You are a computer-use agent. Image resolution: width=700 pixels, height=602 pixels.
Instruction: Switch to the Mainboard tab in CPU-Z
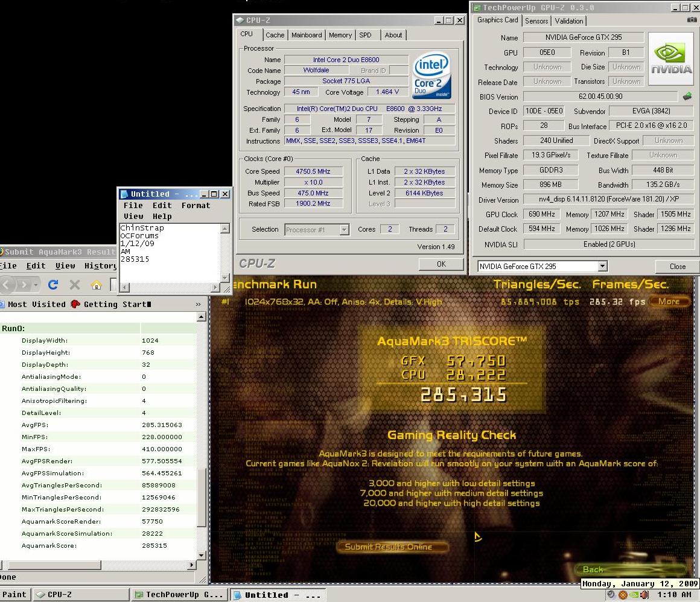click(307, 35)
